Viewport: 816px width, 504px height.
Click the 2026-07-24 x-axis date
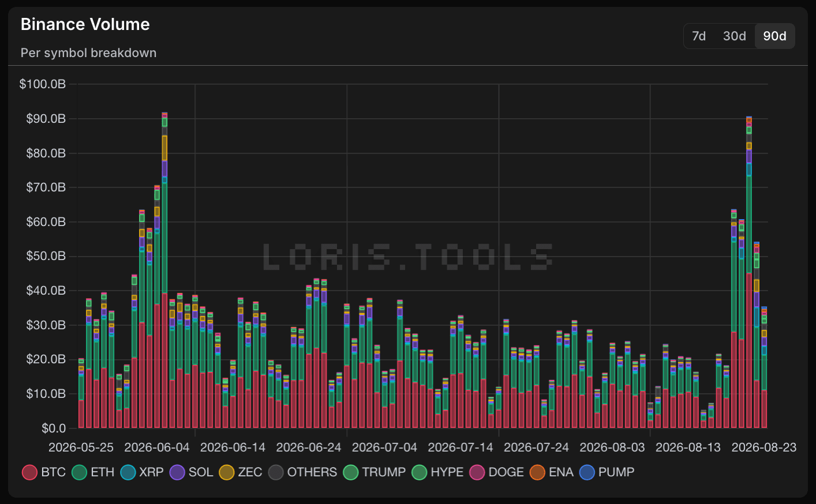[x=536, y=447]
